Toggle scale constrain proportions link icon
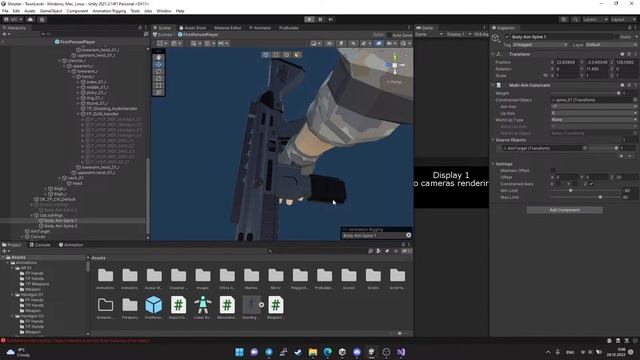Image resolution: width=640 pixels, height=360 pixels. coord(546,76)
